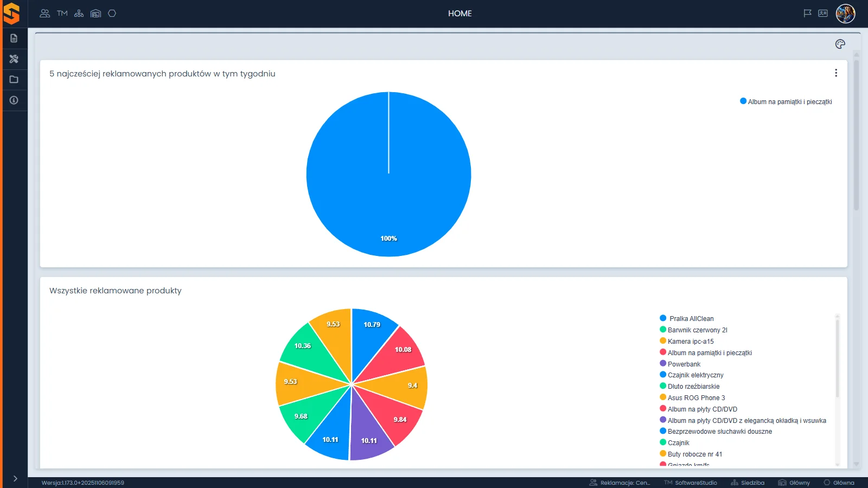Image resolution: width=868 pixels, height=488 pixels.
Task: Click the HOME title in header
Action: [x=460, y=14]
